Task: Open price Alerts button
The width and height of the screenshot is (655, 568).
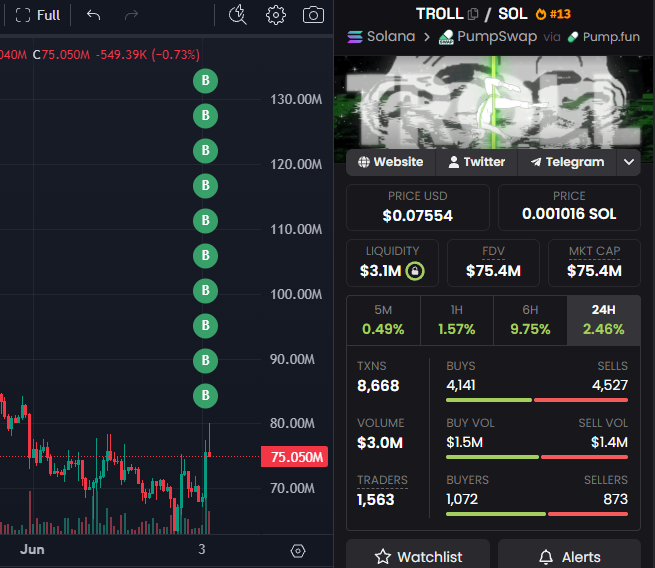Action: click(569, 555)
